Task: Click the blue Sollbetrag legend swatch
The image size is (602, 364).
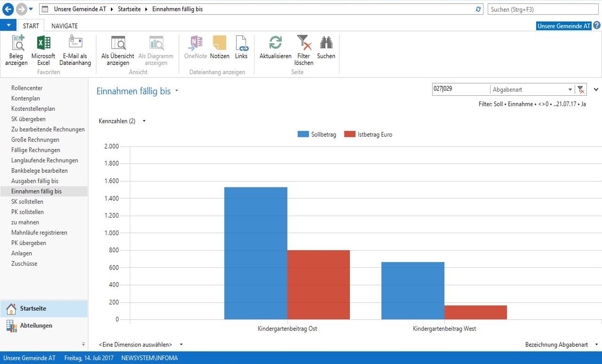Action: [303, 135]
